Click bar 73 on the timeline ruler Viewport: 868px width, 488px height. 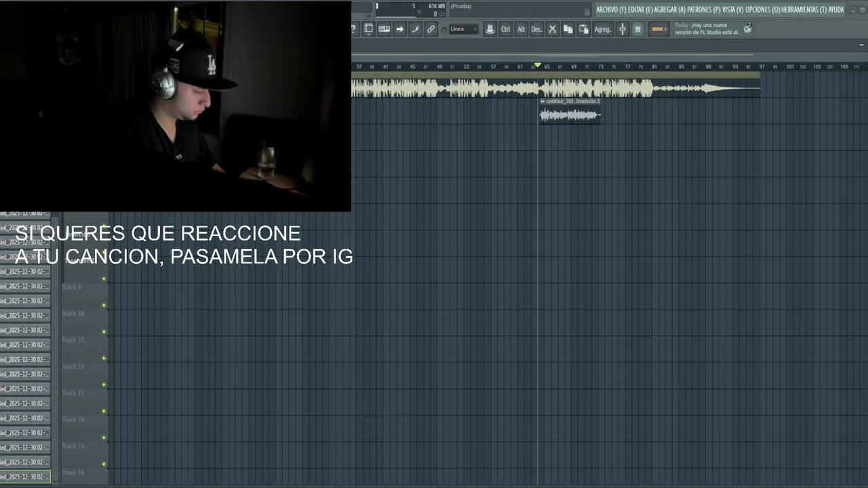(x=601, y=66)
